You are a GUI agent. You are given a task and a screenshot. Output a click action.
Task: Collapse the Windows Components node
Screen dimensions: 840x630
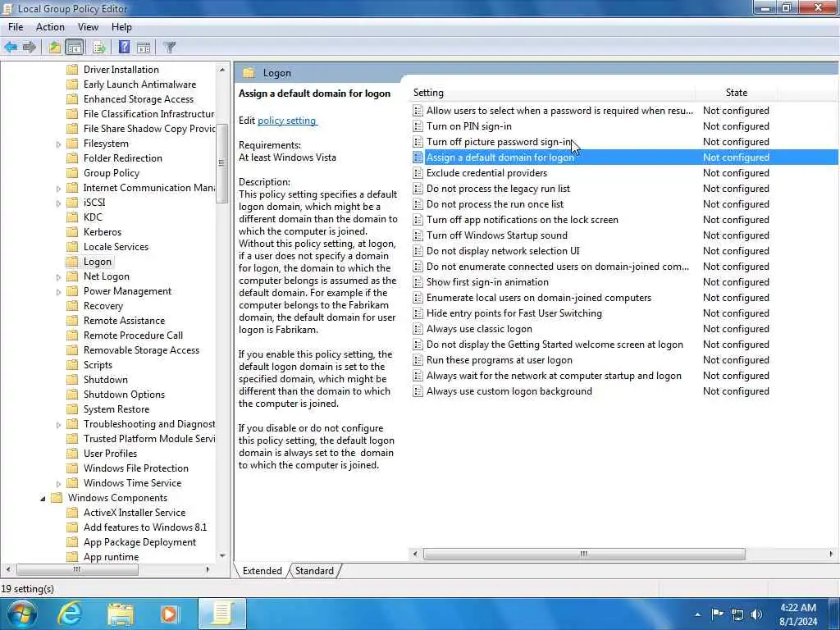[43, 499]
